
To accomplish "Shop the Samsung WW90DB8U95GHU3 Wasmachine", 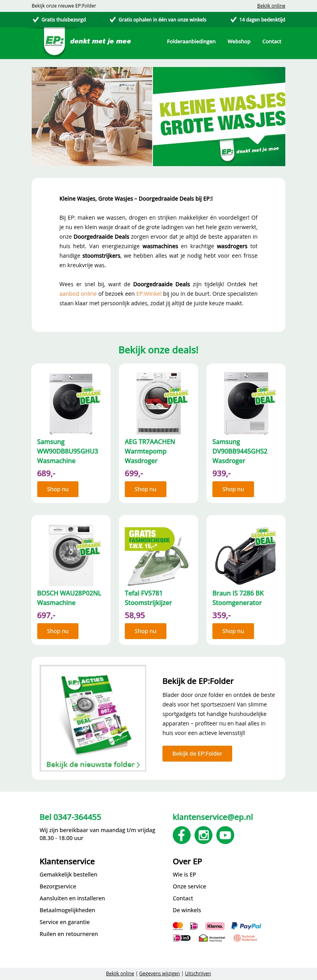I will coord(58,489).
